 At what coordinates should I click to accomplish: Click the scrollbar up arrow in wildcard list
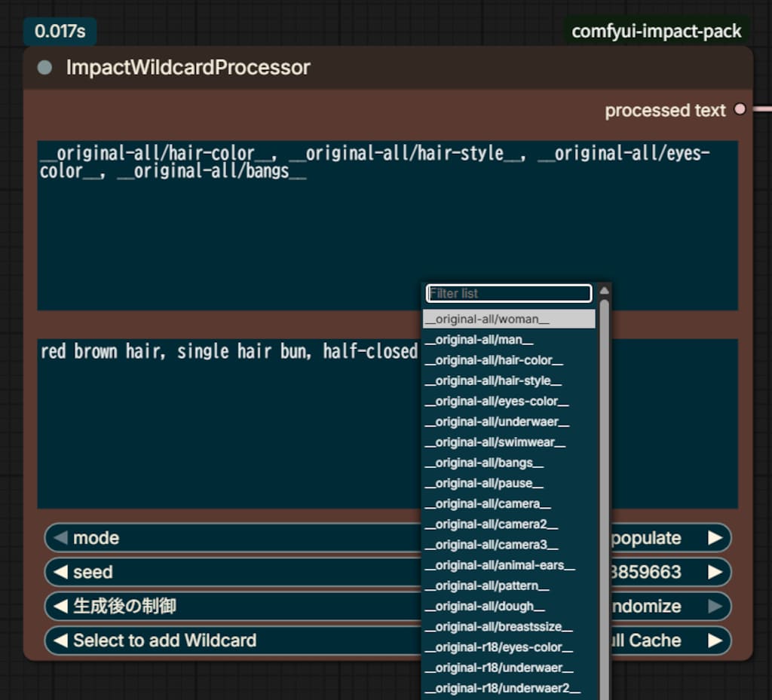click(604, 291)
